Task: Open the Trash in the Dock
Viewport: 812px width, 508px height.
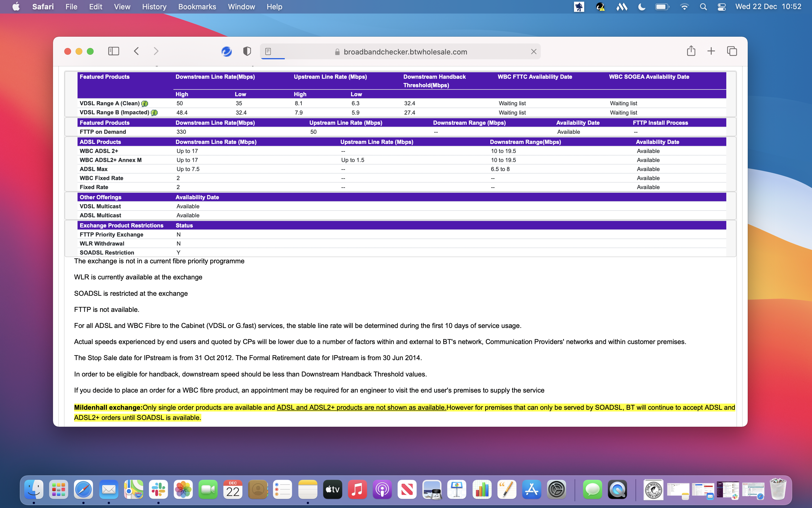Action: 778,489
